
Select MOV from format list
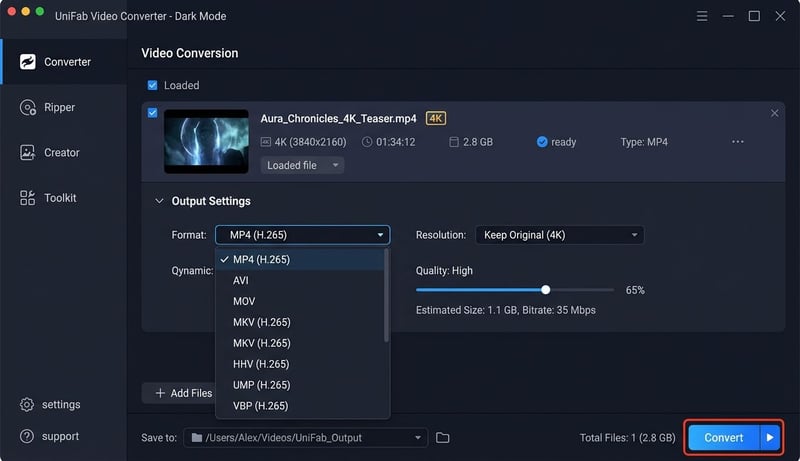(x=300, y=301)
